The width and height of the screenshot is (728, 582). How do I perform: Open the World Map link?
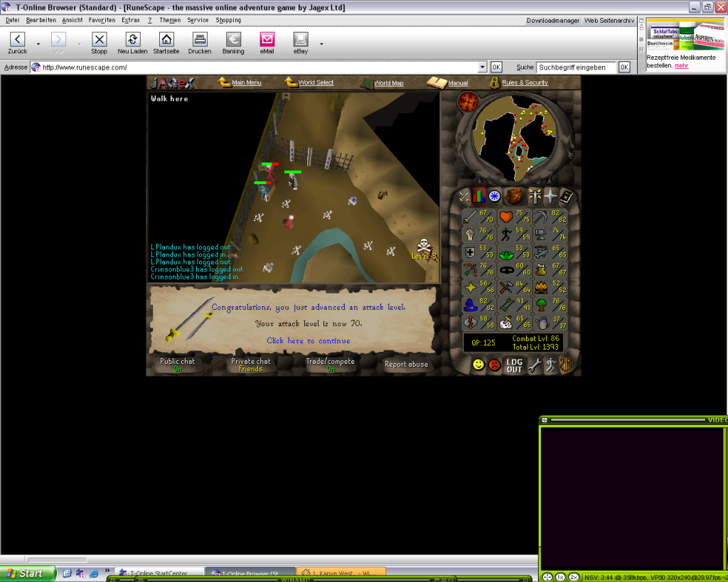(x=389, y=83)
